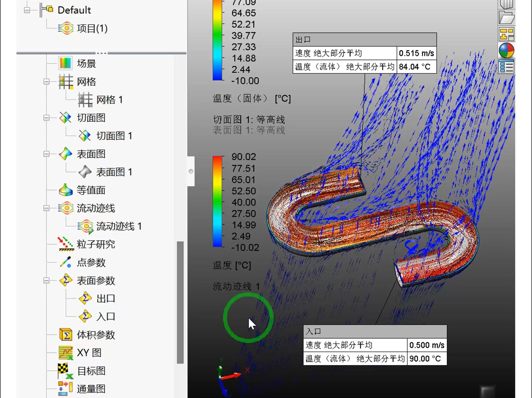532x398 pixels.
Task: Click the 90.02 legend maximum value
Action: [244, 157]
